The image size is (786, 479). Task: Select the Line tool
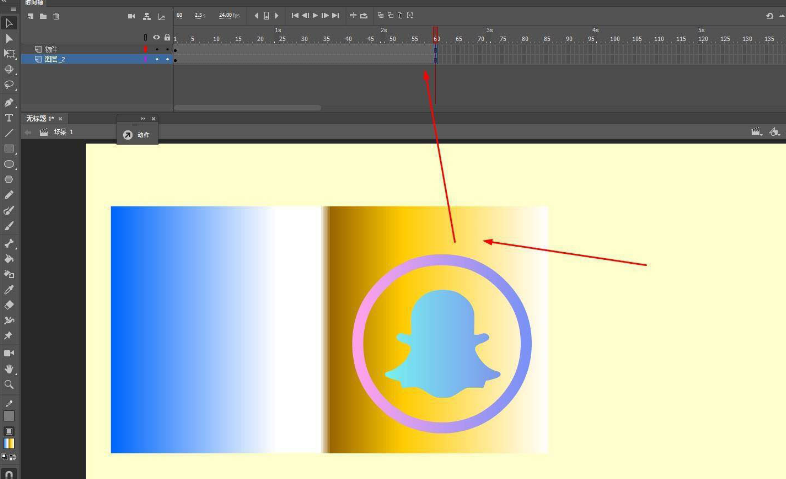pos(9,133)
